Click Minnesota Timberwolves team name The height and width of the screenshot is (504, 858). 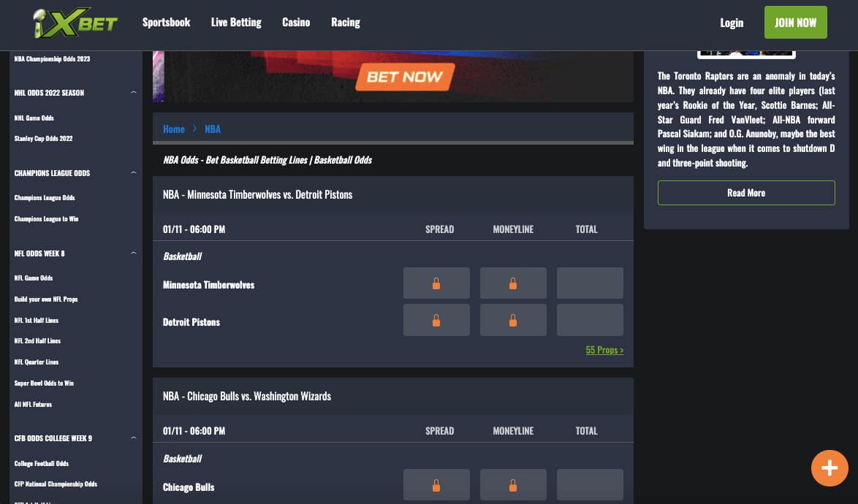[x=208, y=285]
